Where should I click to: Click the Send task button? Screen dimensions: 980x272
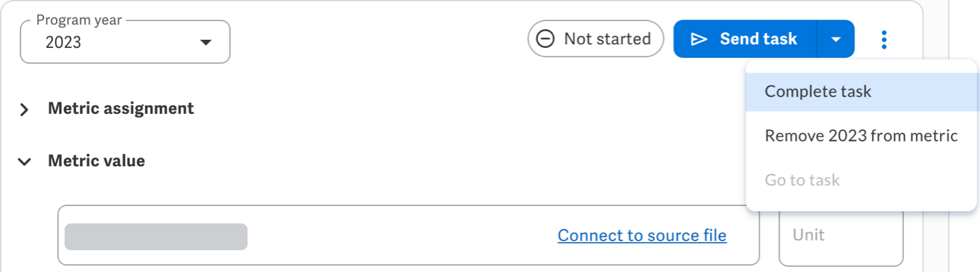click(745, 39)
